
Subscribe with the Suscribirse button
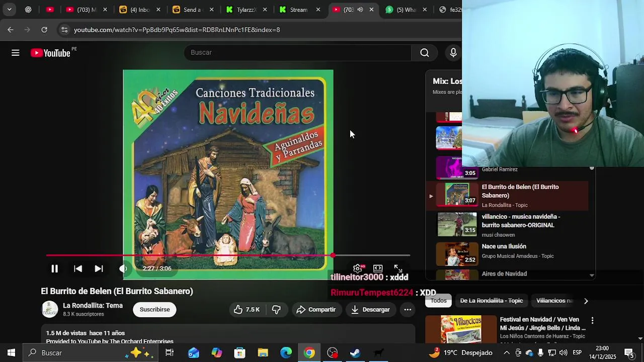pyautogui.click(x=154, y=310)
